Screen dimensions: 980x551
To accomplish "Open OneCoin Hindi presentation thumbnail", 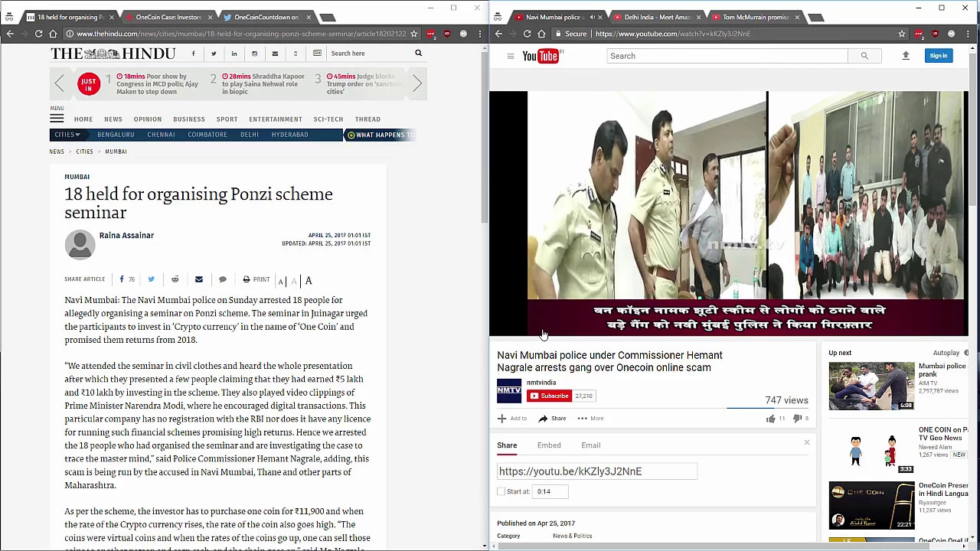I will 871,505.
